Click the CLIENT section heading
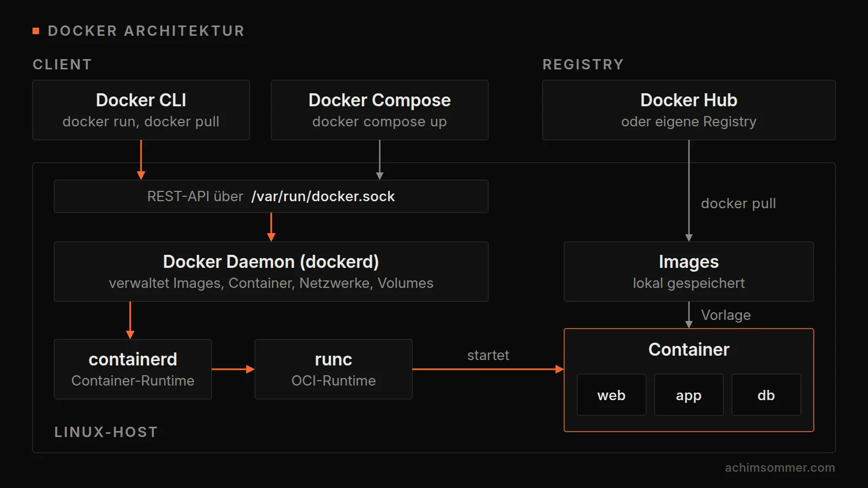Viewport: 868px width, 488px height. click(62, 65)
